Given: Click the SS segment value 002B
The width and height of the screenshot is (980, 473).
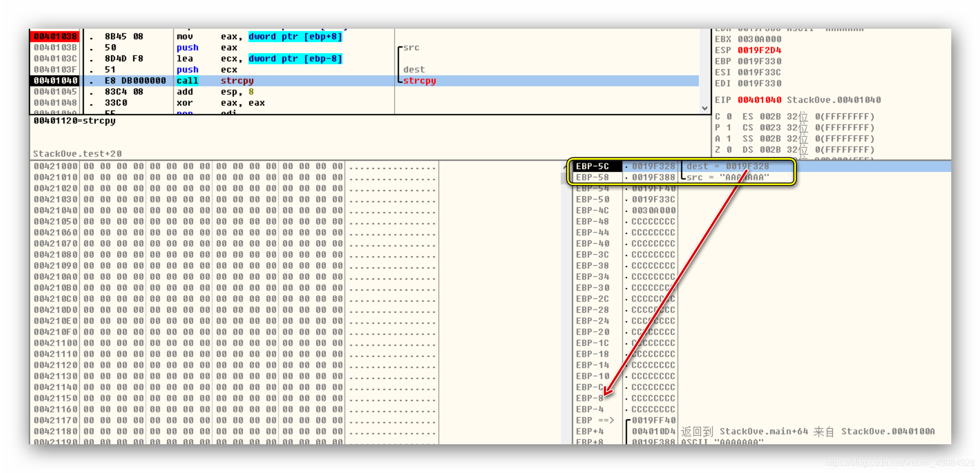Looking at the screenshot, I should pyautogui.click(x=770, y=139).
